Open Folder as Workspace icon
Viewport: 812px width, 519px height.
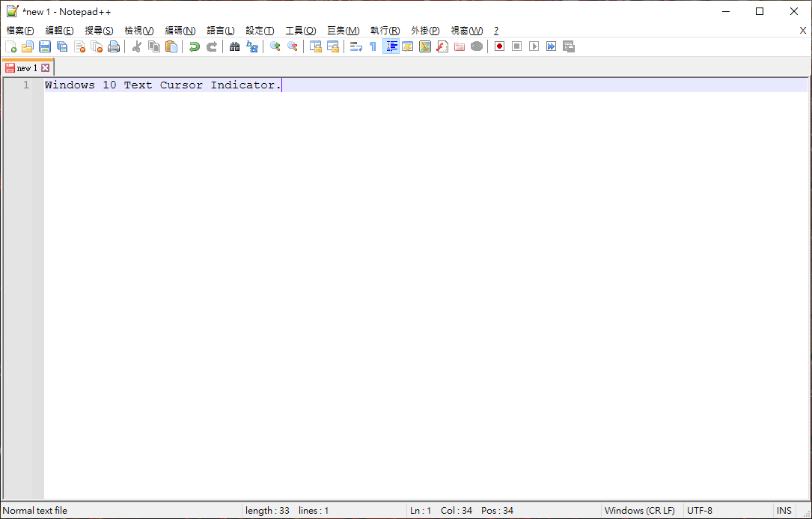(460, 46)
